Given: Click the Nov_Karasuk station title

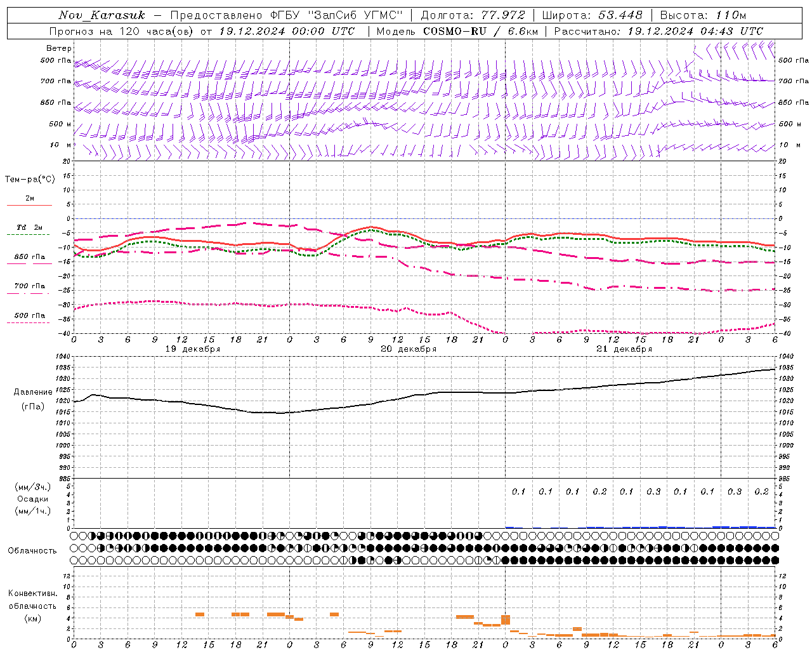Looking at the screenshot, I should pyautogui.click(x=102, y=15).
